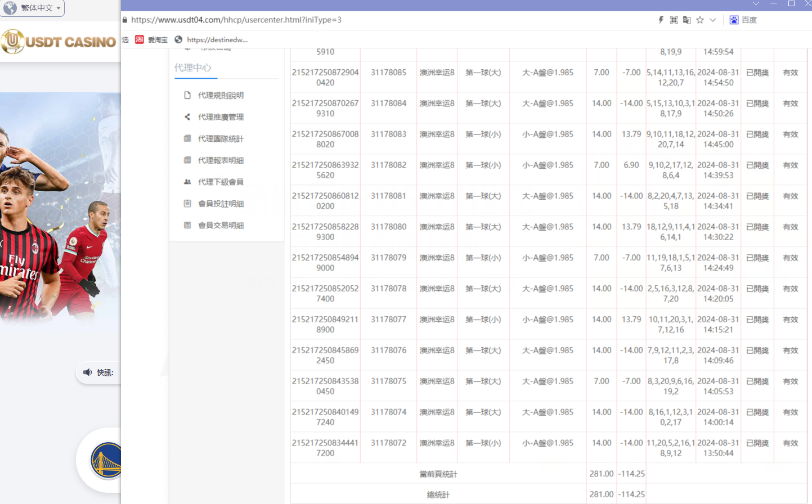Screen dimensions: 812x504
Task: Open the 會員交易明細 link
Action: tap(221, 226)
